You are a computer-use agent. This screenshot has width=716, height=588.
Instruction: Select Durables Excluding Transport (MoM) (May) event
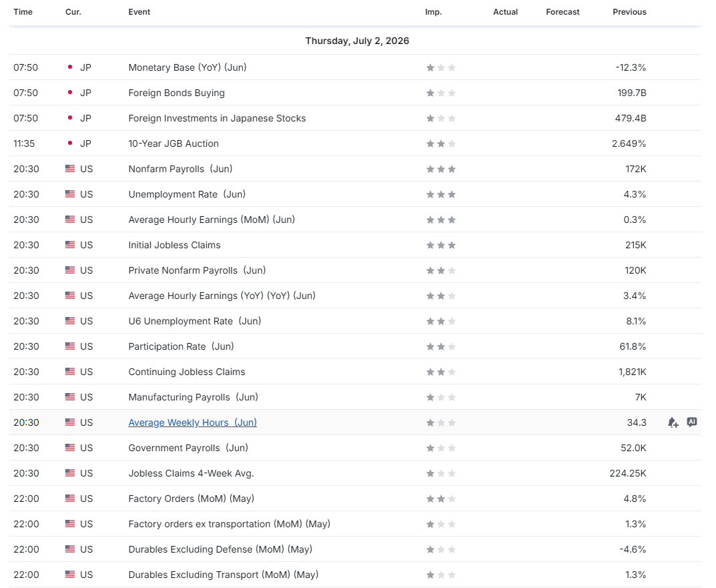tap(224, 575)
